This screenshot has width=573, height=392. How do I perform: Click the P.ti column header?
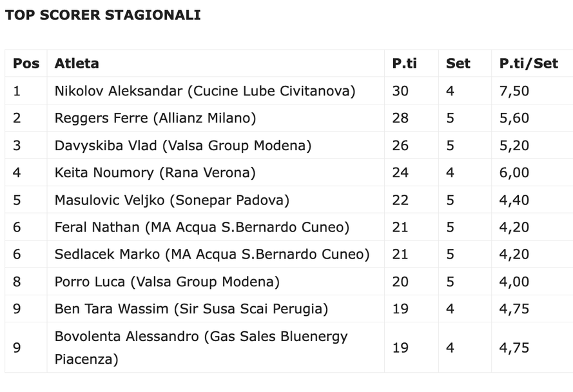coord(404,63)
